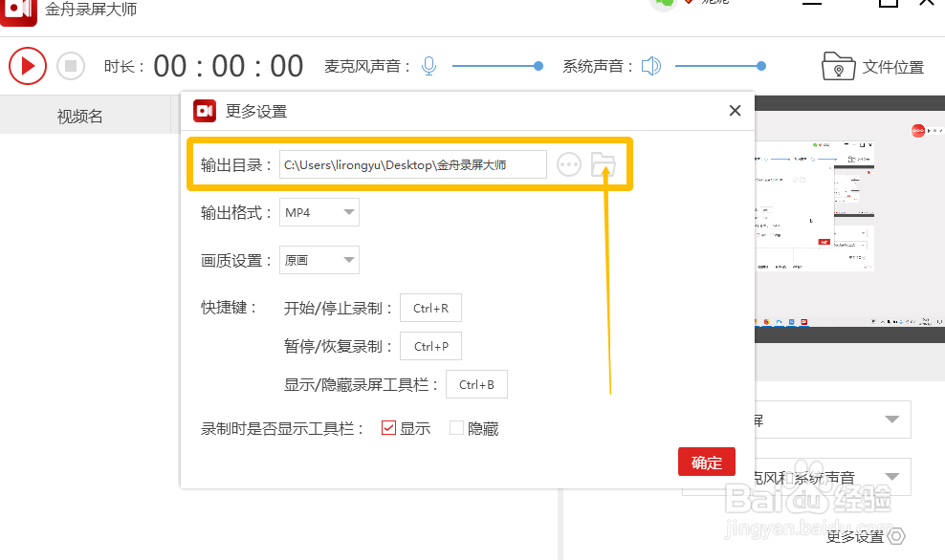The width and height of the screenshot is (945, 560).
Task: Start recording with the red play button
Action: 28,66
